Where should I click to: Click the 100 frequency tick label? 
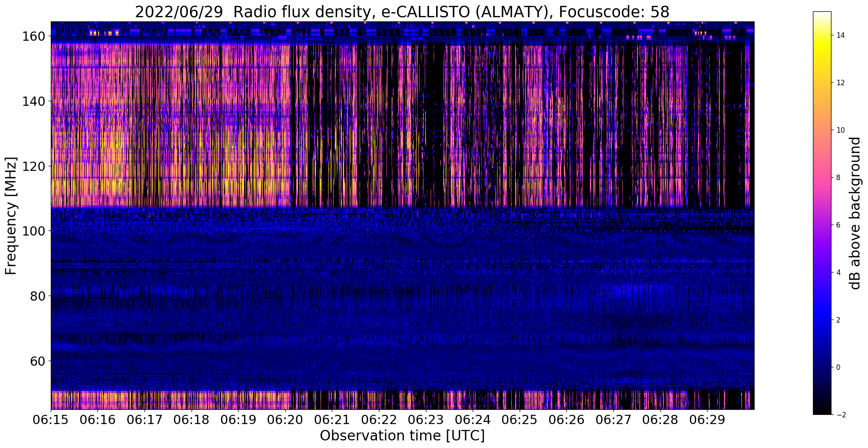click(34, 231)
